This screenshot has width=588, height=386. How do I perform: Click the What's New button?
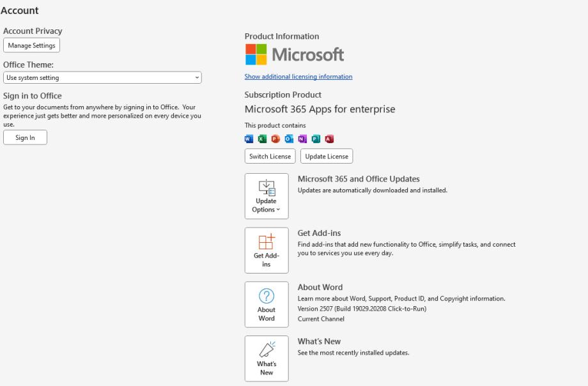point(267,359)
